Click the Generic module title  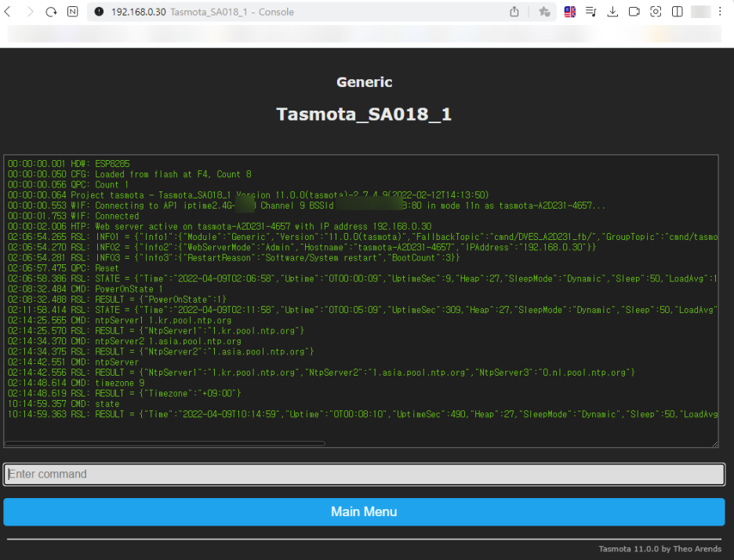[364, 82]
